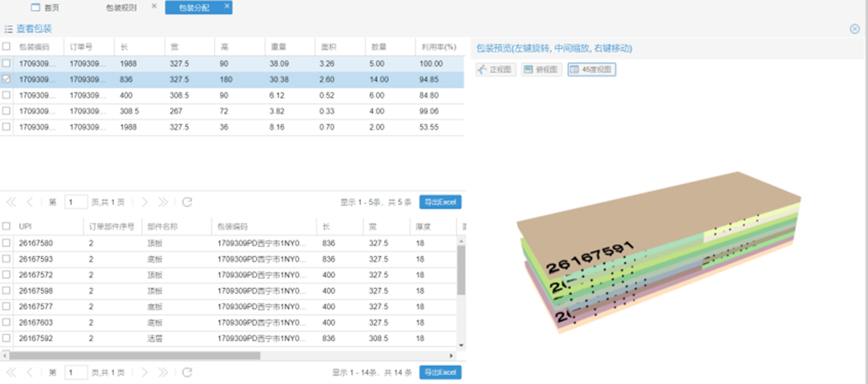868x384 pixels.
Task: Go to next page in the 5-record pager
Action: click(x=144, y=202)
